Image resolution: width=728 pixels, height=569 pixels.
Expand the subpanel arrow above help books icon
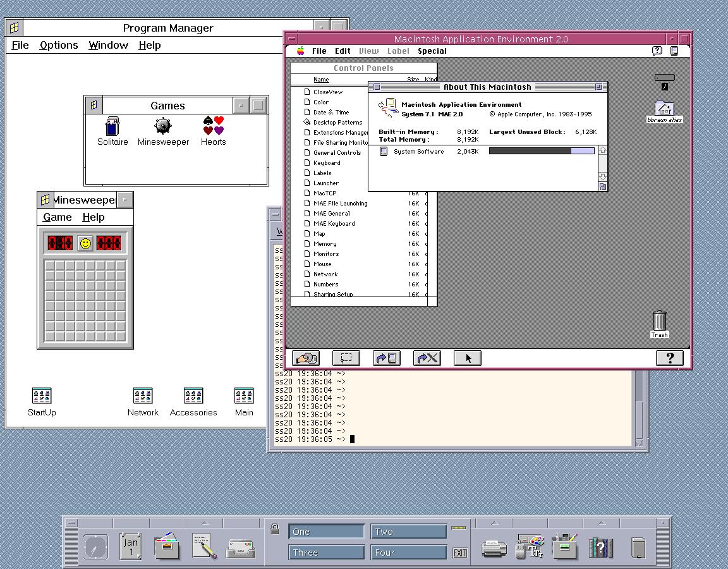(x=601, y=523)
